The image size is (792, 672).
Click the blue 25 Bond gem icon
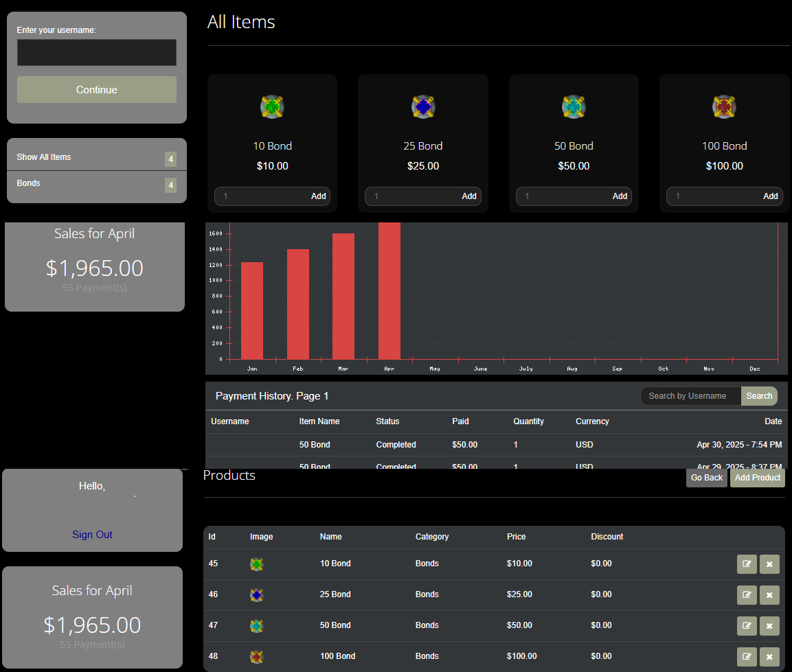(x=423, y=106)
